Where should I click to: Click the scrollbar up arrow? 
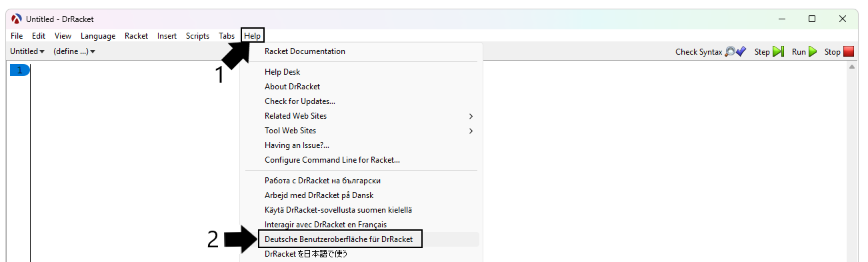coord(851,68)
